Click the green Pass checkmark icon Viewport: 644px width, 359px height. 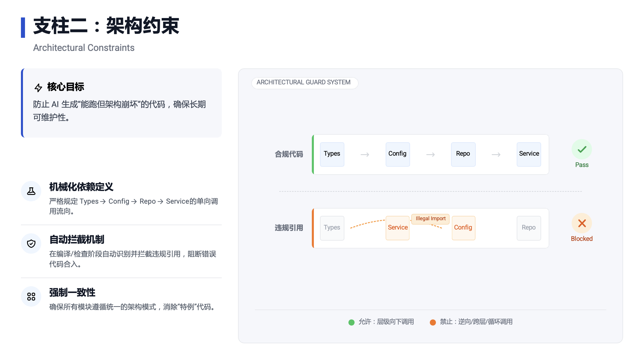(x=582, y=150)
